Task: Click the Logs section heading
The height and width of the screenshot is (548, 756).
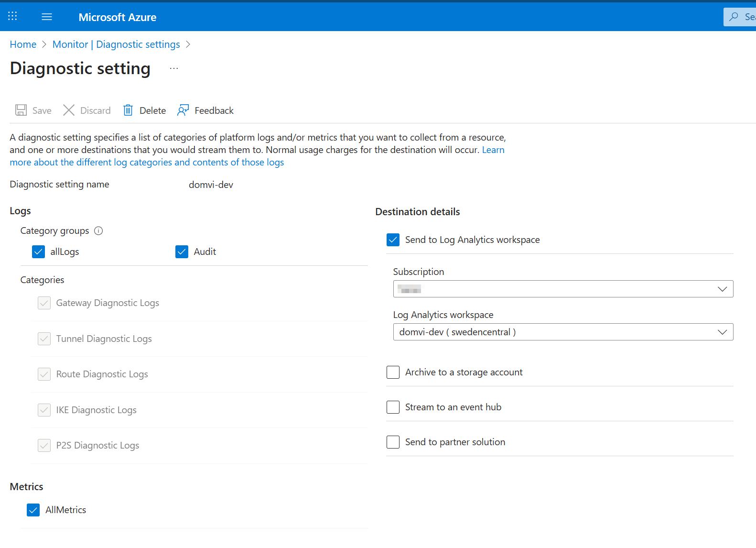Action: pyautogui.click(x=20, y=211)
